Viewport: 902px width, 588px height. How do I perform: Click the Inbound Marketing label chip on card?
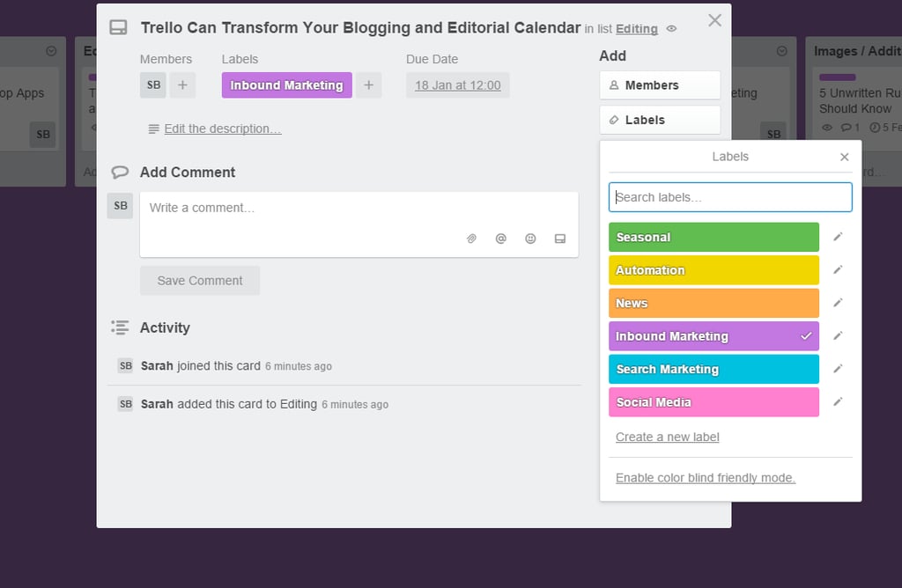[286, 85]
